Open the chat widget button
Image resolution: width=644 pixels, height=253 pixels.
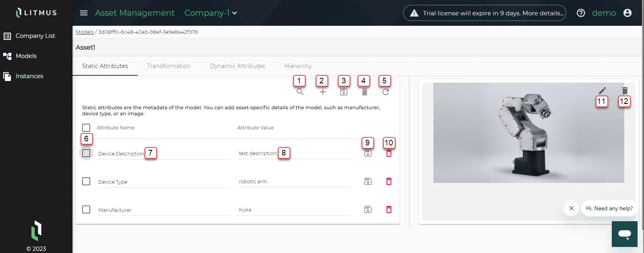tap(625, 234)
